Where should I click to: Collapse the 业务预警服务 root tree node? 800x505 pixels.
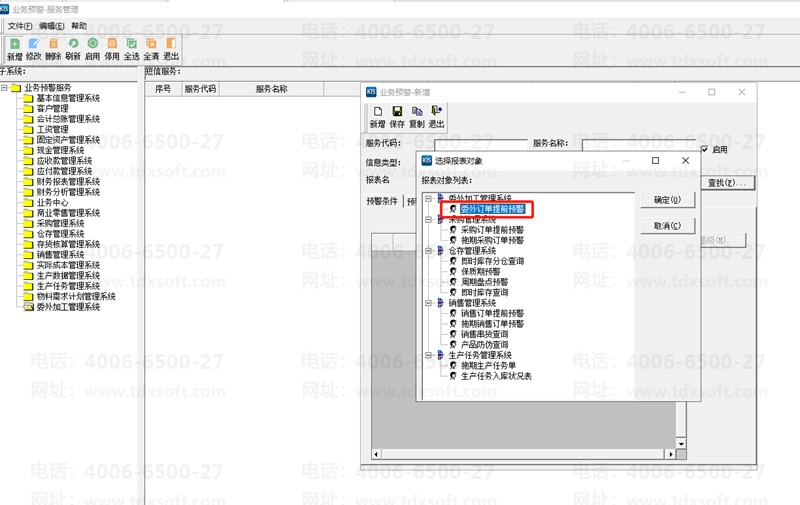(x=5, y=88)
